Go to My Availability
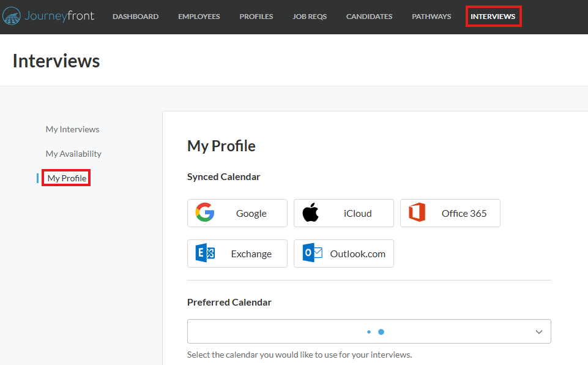Screen dimensions: 588x365 click(x=73, y=154)
